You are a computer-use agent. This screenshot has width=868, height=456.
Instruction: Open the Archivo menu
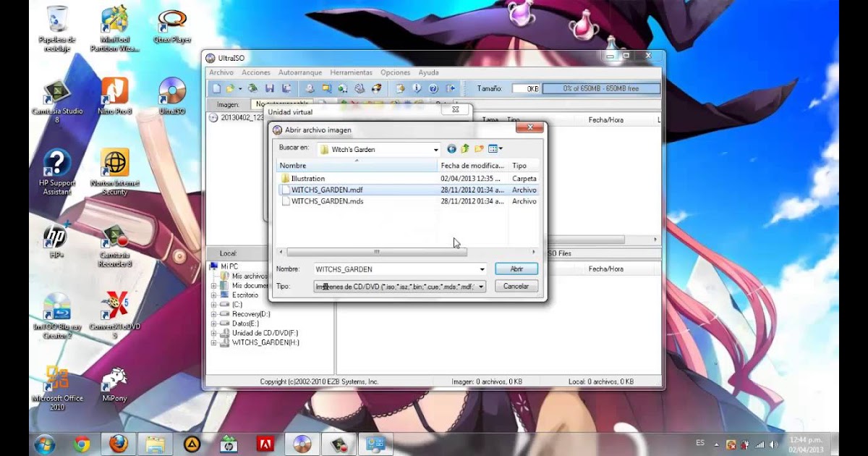(x=221, y=72)
